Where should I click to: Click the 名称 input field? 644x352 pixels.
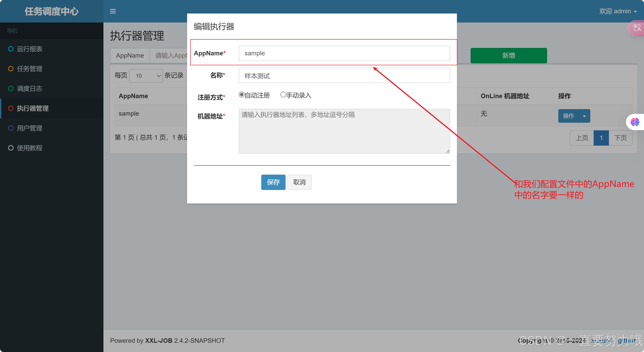[x=344, y=76]
